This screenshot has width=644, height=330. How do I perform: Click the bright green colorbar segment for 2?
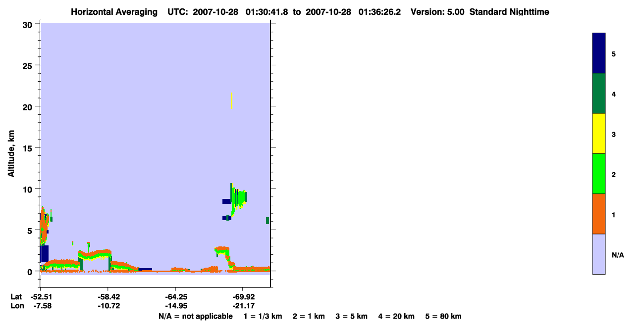(599, 174)
